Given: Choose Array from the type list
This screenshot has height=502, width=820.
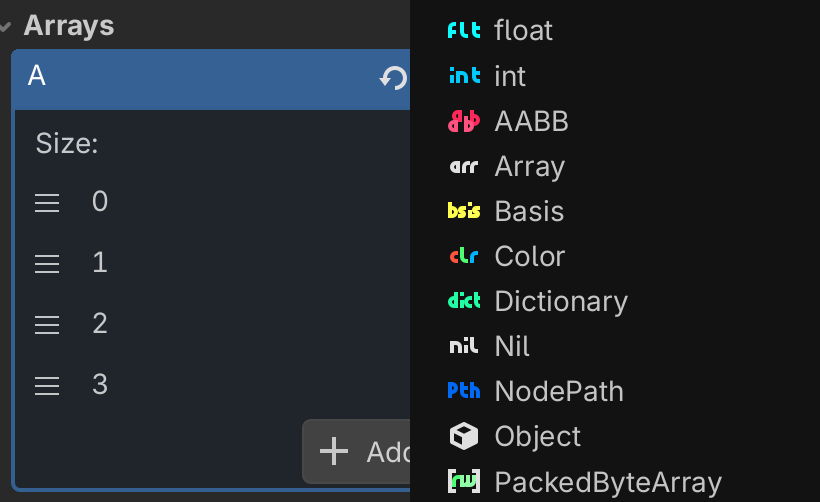Looking at the screenshot, I should (x=529, y=166).
